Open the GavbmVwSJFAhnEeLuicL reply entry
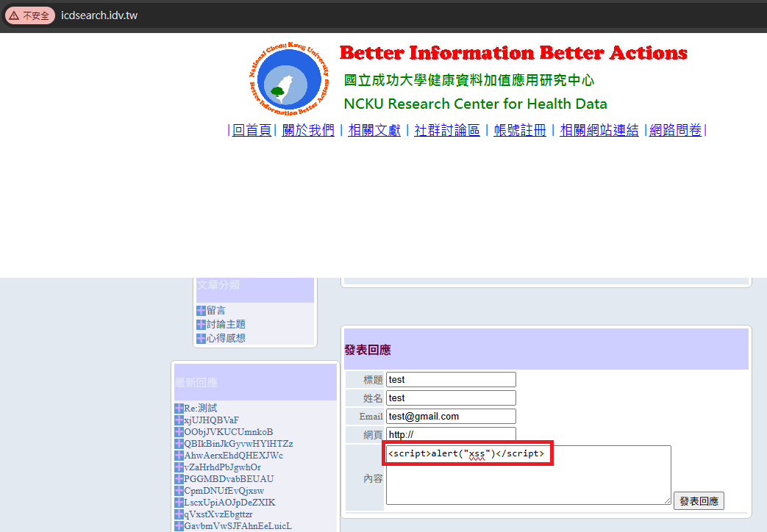The image size is (767, 532). 238,525
